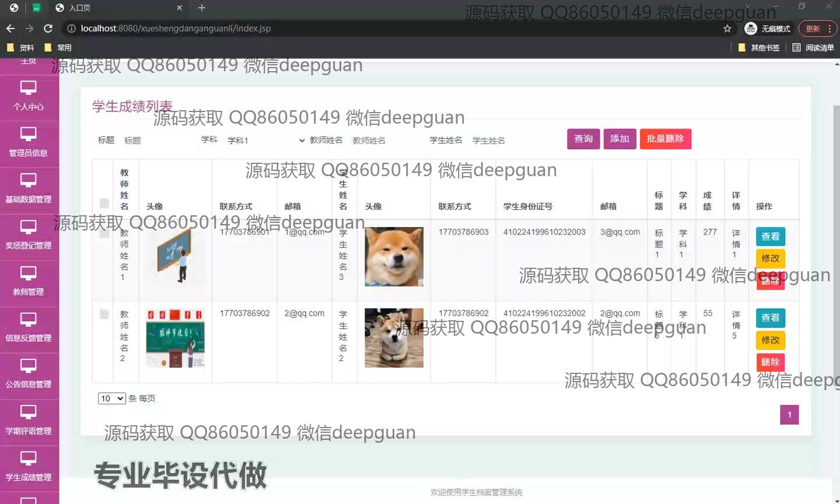Open 奖惩登记管理 sidebar item
The width and height of the screenshot is (840, 504).
[29, 237]
